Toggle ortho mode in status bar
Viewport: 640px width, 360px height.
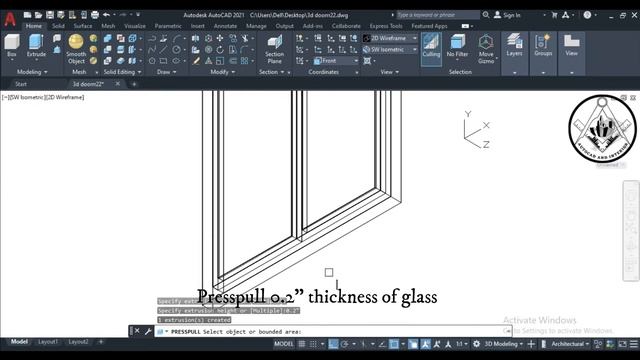tap(333, 344)
